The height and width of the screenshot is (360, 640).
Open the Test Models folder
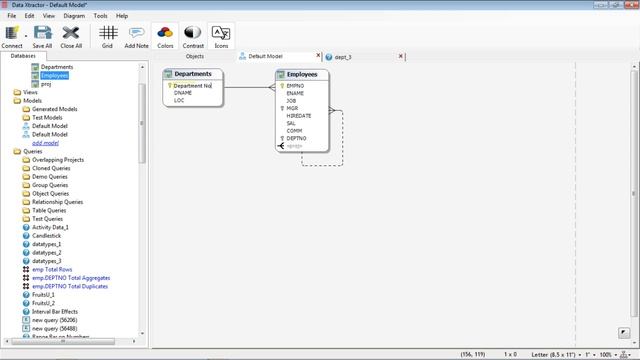coord(47,118)
